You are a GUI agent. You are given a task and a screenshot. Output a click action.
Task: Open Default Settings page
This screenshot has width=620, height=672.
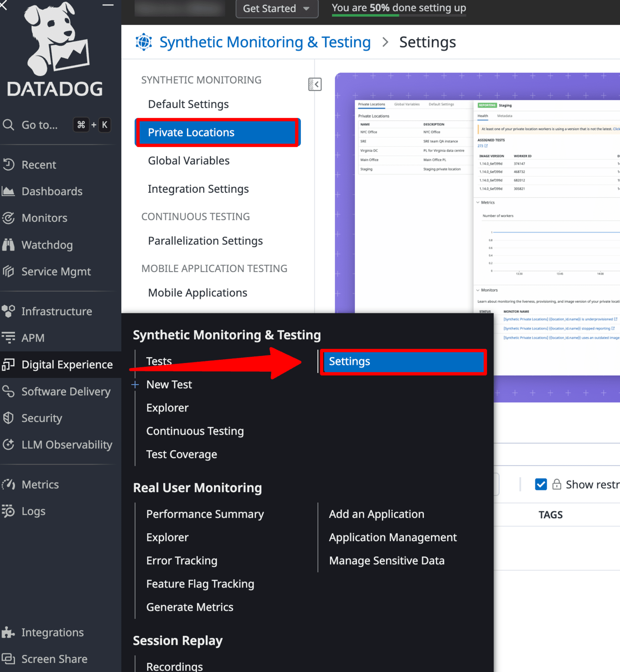coord(188,104)
